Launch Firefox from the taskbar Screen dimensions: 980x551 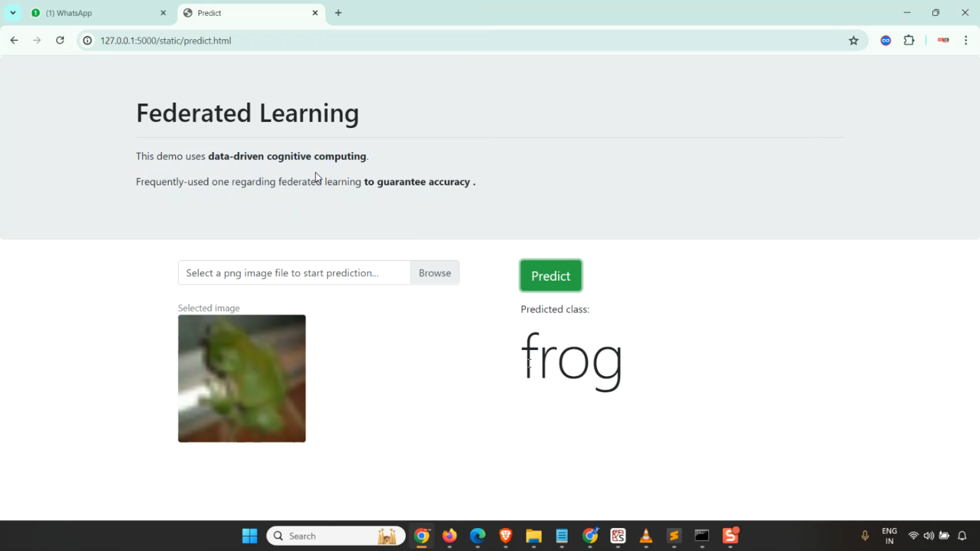pyautogui.click(x=449, y=536)
